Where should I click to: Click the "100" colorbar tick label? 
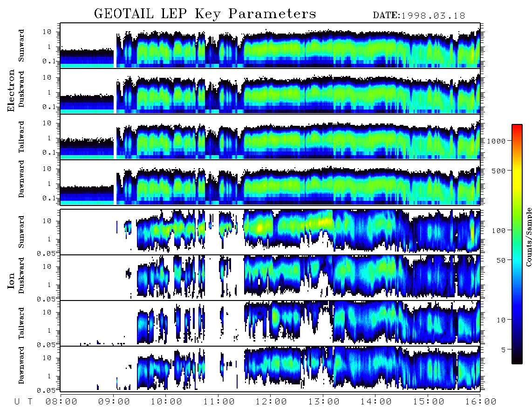tap(498, 231)
